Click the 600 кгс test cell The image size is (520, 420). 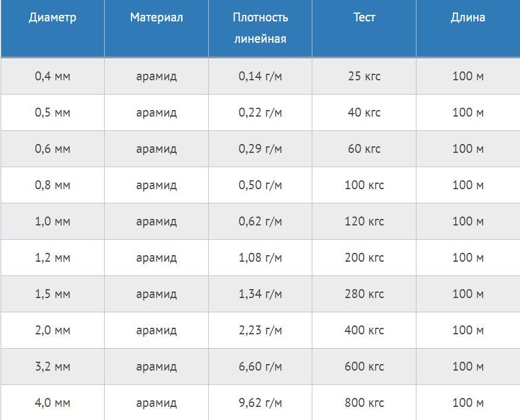coord(364,366)
